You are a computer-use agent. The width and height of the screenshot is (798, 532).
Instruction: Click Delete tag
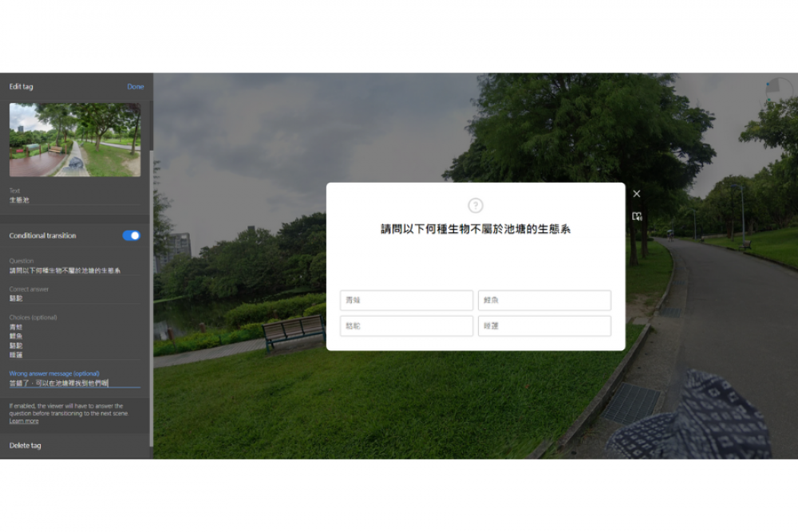point(26,445)
